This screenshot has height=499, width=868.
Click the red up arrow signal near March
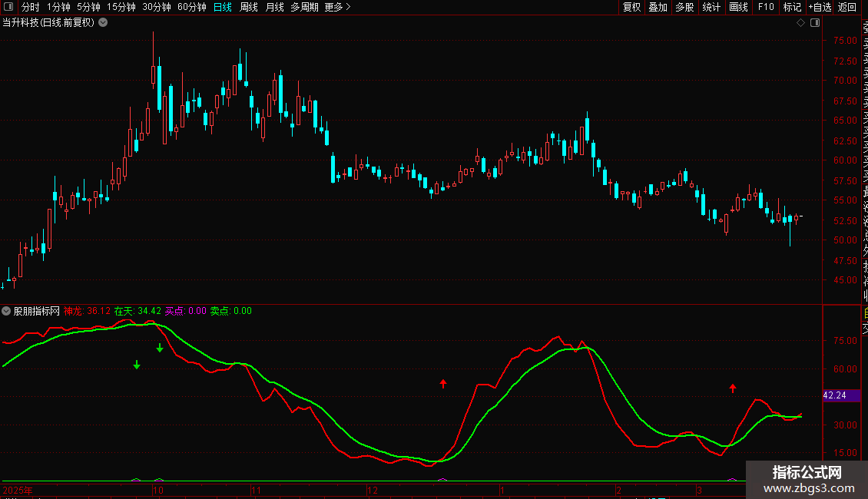pos(733,388)
